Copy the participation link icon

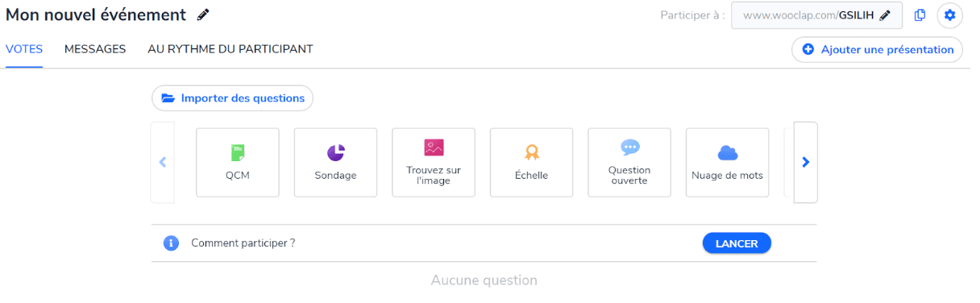click(920, 15)
